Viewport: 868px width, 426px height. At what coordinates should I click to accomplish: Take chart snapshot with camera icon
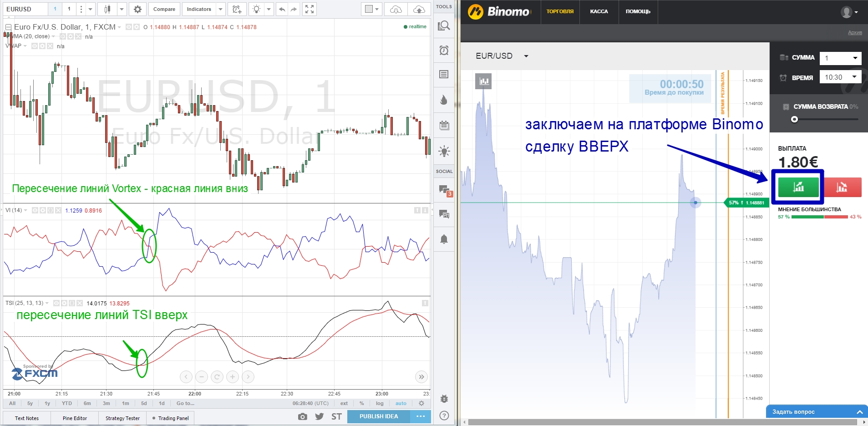[x=302, y=416]
